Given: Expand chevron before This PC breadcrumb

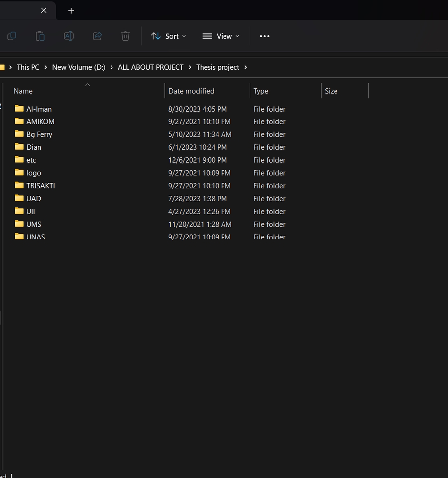Looking at the screenshot, I should pos(10,67).
